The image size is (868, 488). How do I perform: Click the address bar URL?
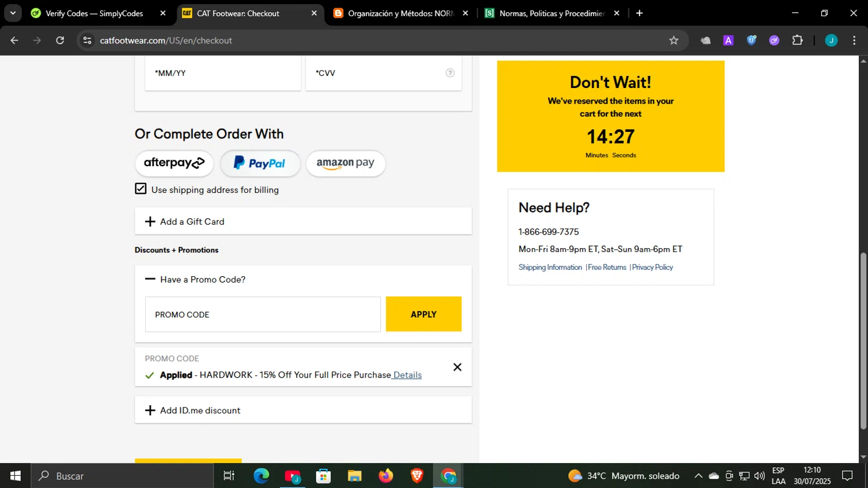[x=166, y=41]
